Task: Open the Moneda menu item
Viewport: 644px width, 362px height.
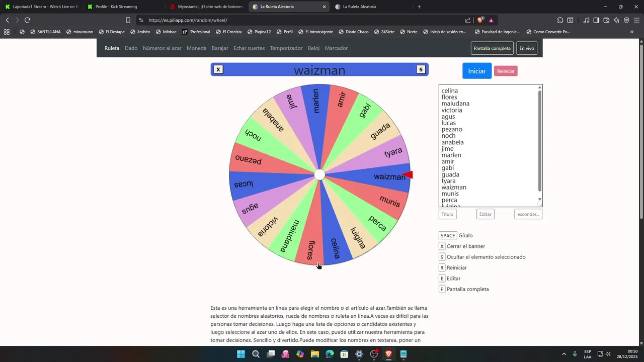Action: (x=197, y=48)
